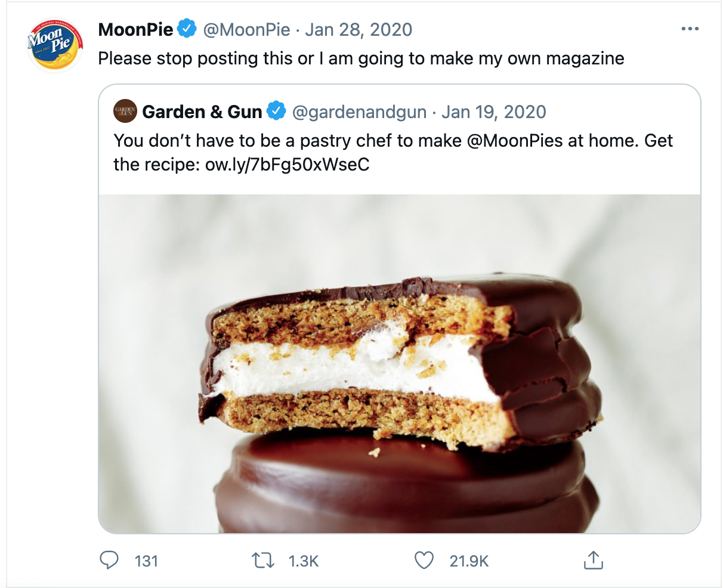The image size is (723, 588).
Task: Click Garden & Gun's verified badge
Action: pyautogui.click(x=276, y=112)
